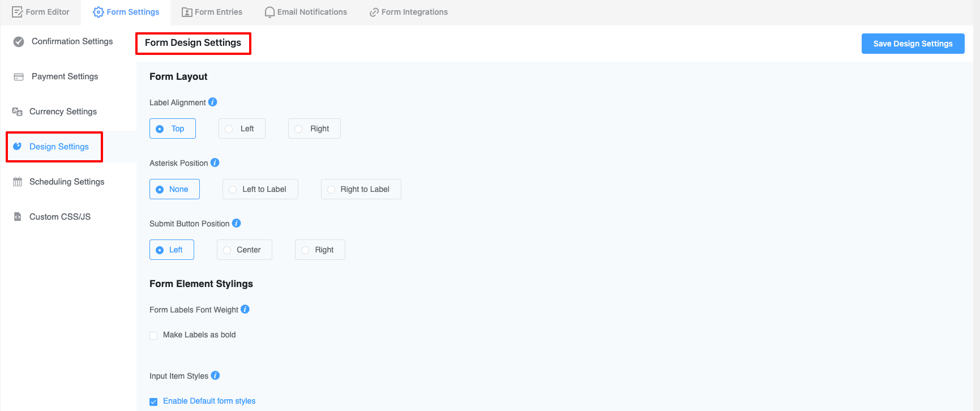The image size is (980, 411).
Task: Click the Form Integrations link icon
Action: click(374, 12)
